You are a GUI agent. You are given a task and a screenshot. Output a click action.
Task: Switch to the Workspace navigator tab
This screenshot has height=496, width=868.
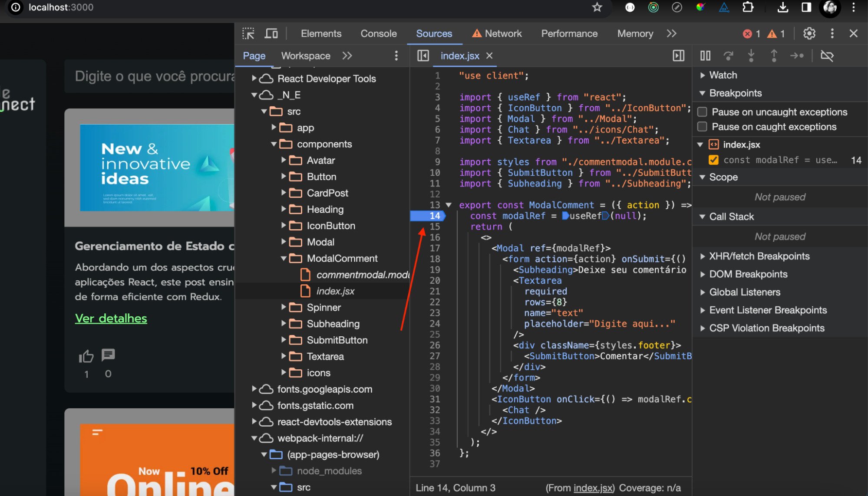click(306, 56)
